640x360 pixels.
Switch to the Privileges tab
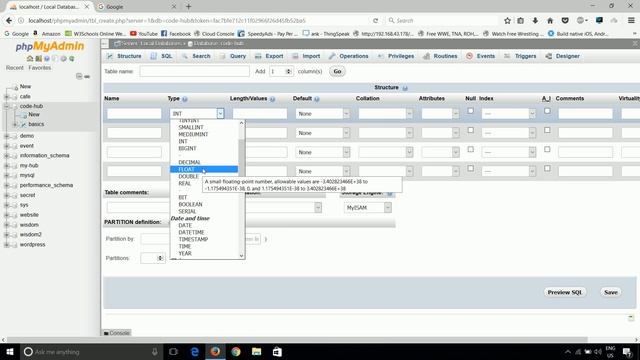click(x=396, y=56)
